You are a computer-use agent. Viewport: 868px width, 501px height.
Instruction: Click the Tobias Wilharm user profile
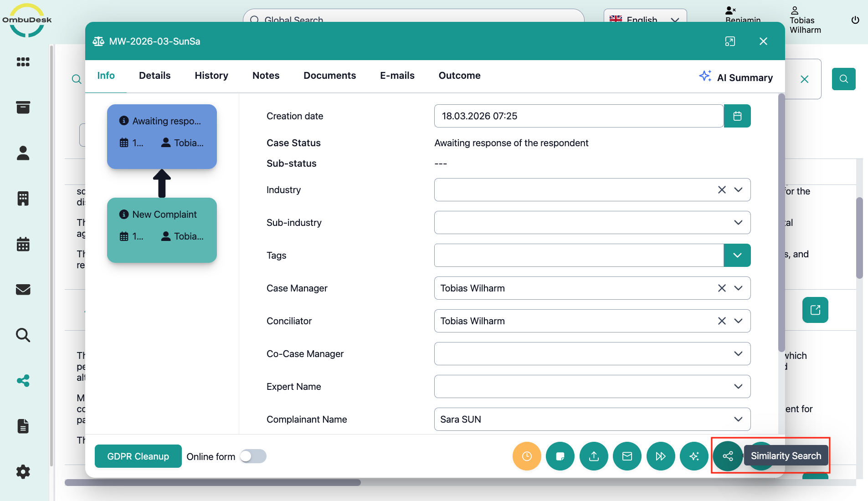[x=806, y=20]
